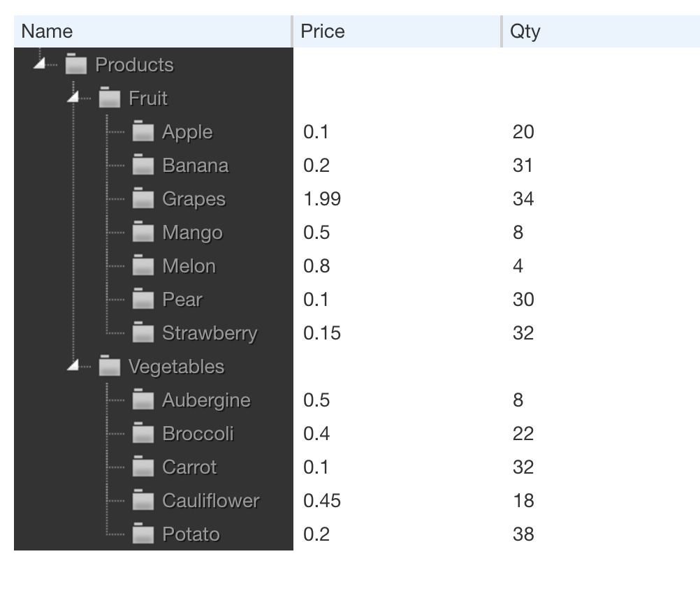Click the Cauliflower folder icon
This screenshot has width=700, height=591.
tap(143, 500)
